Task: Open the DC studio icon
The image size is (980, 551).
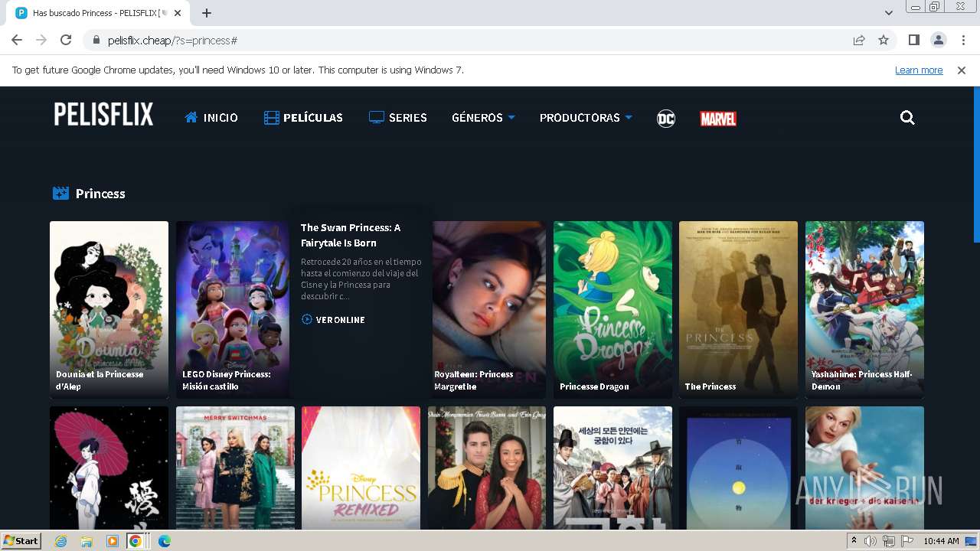Action: [x=666, y=119]
